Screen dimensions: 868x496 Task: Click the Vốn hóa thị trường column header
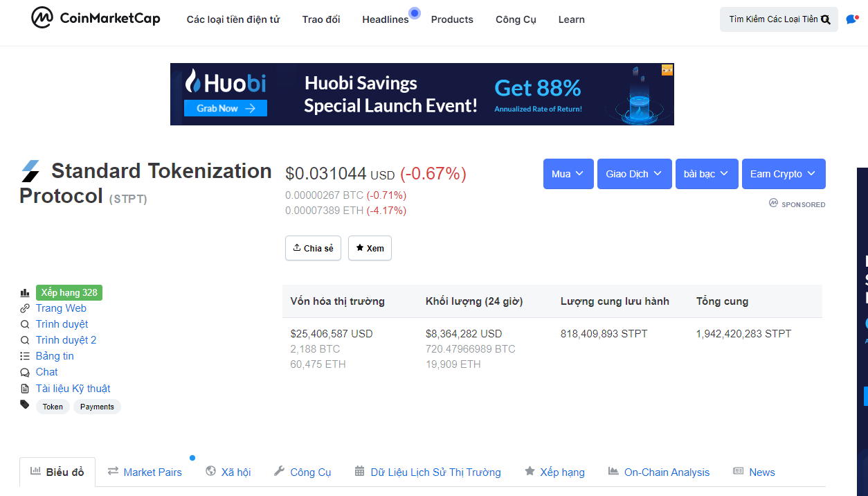[x=338, y=301]
